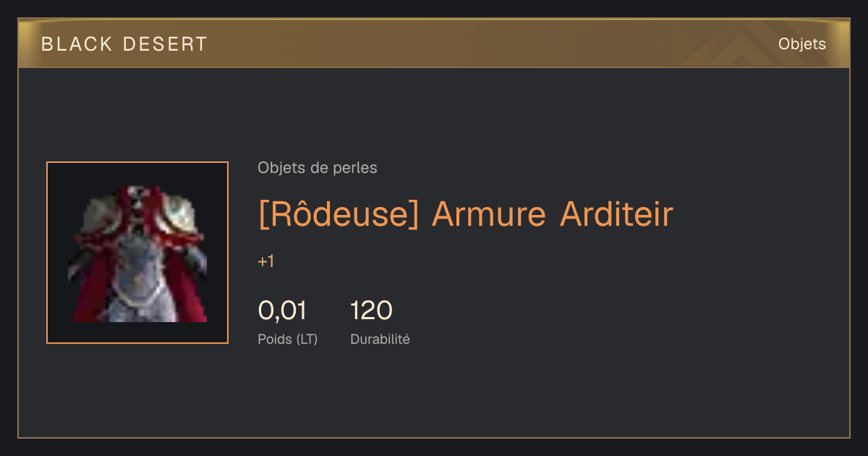The width and height of the screenshot is (868, 456).
Task: Click the 120 durability value
Action: (371, 311)
